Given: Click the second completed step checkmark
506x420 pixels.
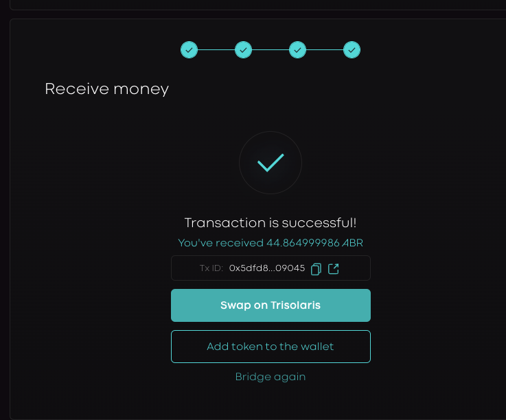Looking at the screenshot, I should [243, 49].
